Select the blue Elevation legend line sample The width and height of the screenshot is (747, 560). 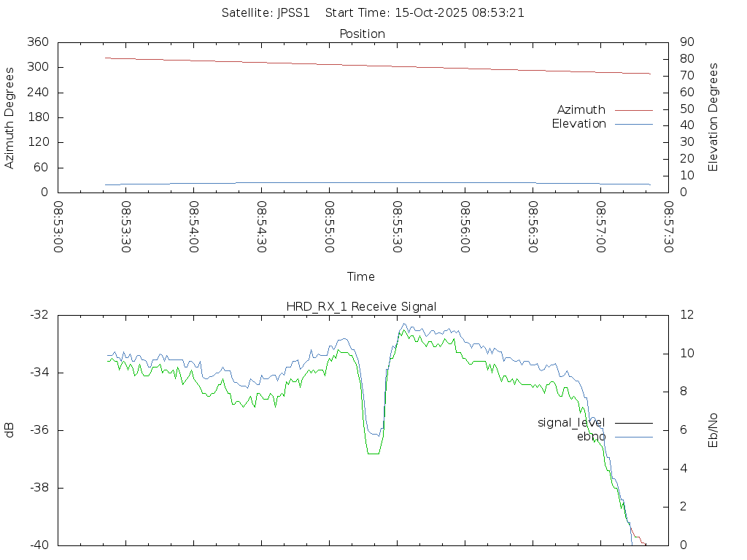tap(633, 124)
